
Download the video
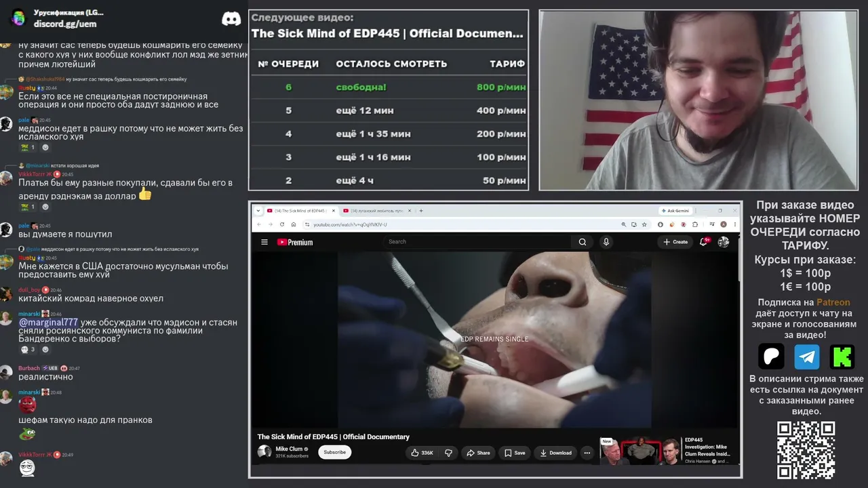pos(556,453)
